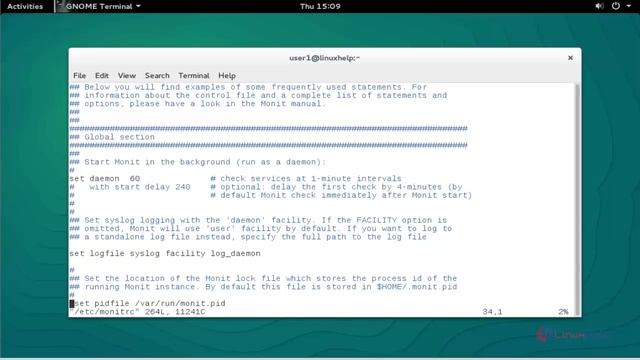Click 'information about the control file' line
This screenshot has height=360, width=640.
point(258,95)
